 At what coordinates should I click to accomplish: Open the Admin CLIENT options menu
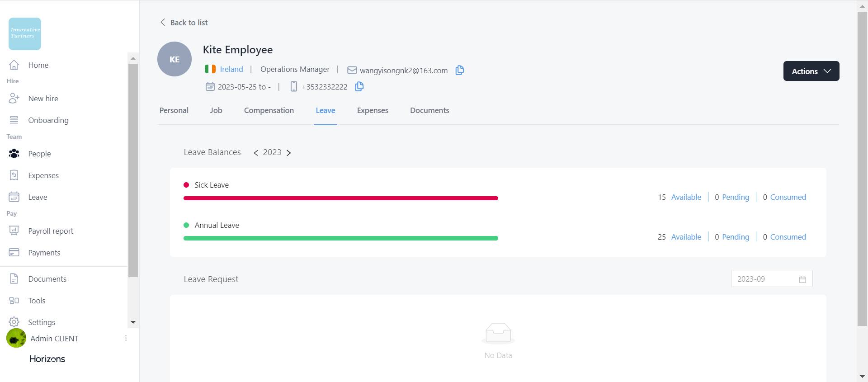pyautogui.click(x=126, y=338)
